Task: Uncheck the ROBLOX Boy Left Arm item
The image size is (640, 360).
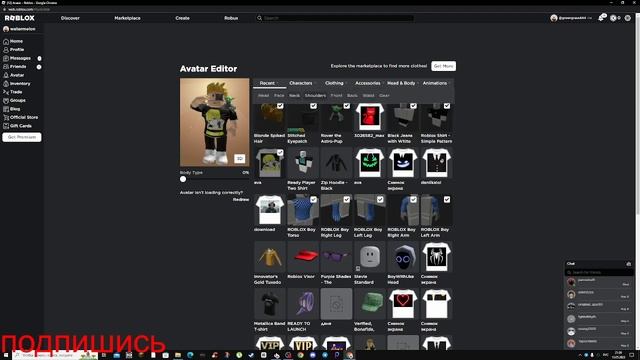Action: (x=447, y=200)
